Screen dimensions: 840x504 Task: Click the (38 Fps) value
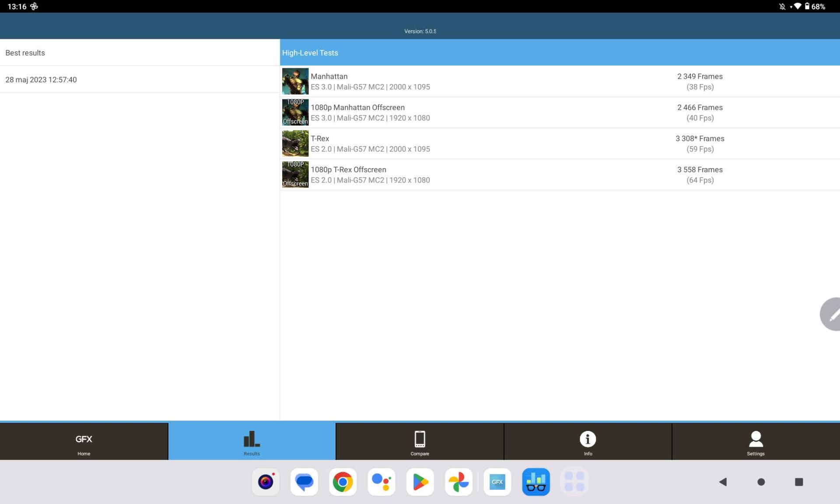click(x=700, y=87)
